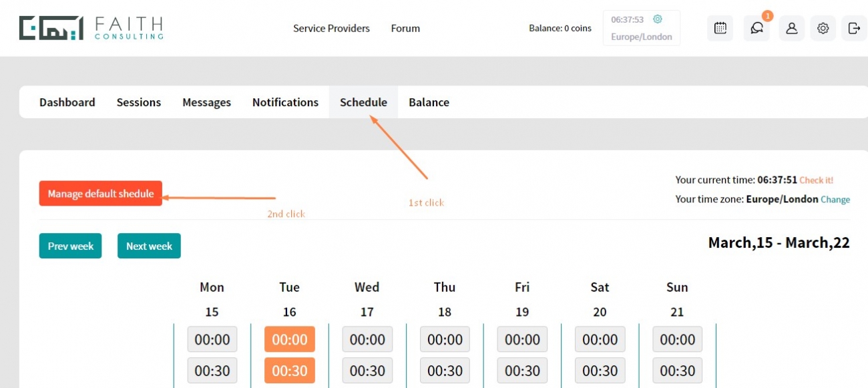Screen dimensions: 868x388
Task: Toggle the Friday 00:30 time slot
Action: [522, 371]
